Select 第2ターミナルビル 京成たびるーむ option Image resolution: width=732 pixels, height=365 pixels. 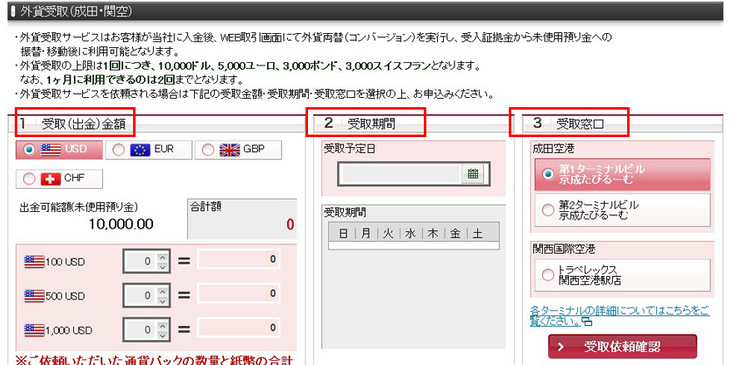click(x=622, y=210)
